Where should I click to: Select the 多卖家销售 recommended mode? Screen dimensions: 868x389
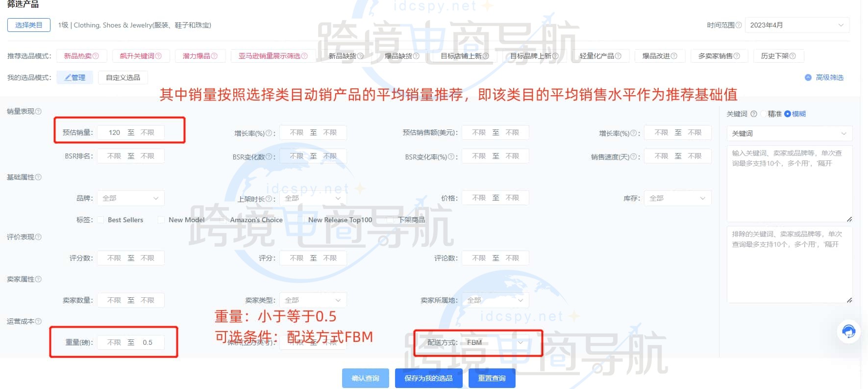click(x=719, y=56)
